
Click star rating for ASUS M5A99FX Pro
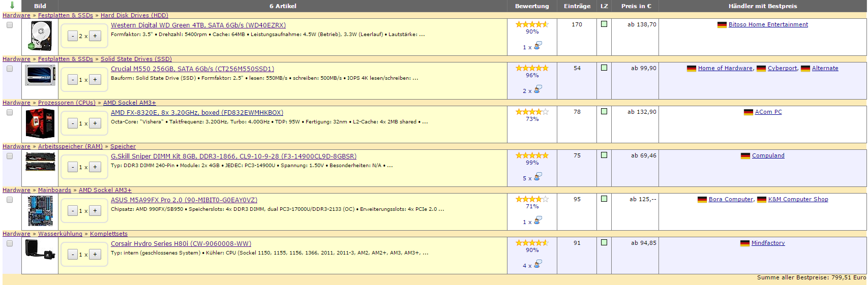tap(532, 199)
